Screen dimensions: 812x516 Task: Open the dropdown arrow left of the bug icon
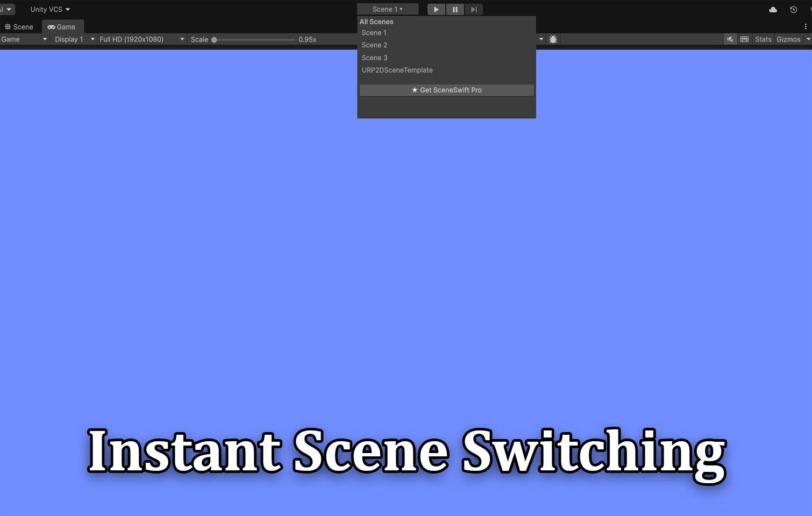coord(541,39)
